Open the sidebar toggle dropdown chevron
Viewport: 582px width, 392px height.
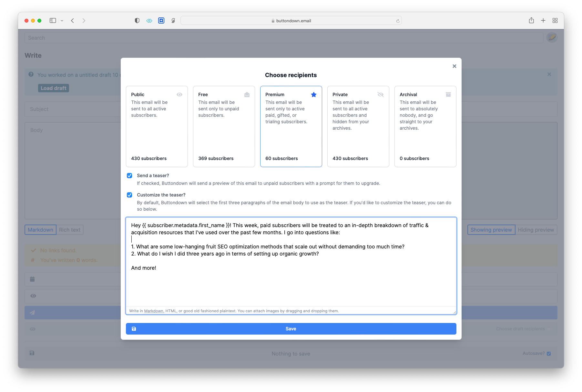click(62, 20)
